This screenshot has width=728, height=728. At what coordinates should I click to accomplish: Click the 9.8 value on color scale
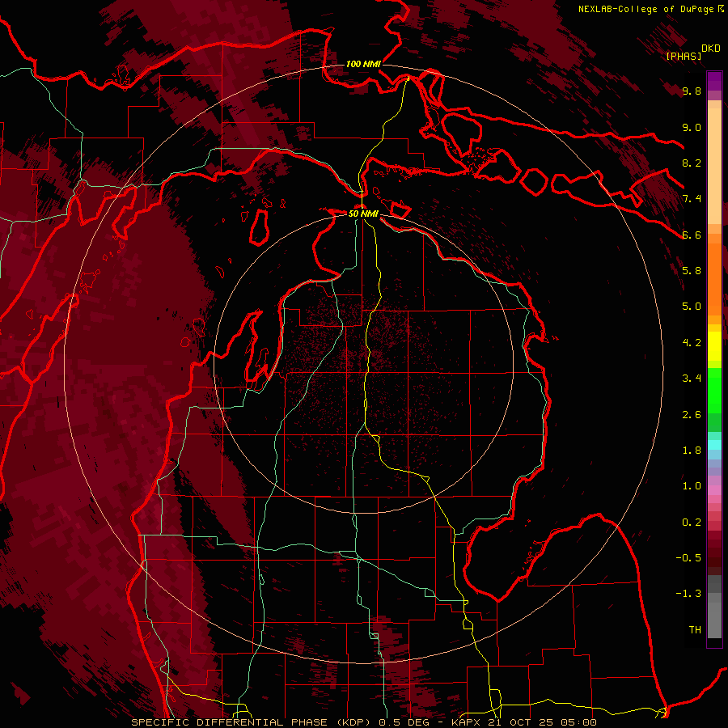692,91
